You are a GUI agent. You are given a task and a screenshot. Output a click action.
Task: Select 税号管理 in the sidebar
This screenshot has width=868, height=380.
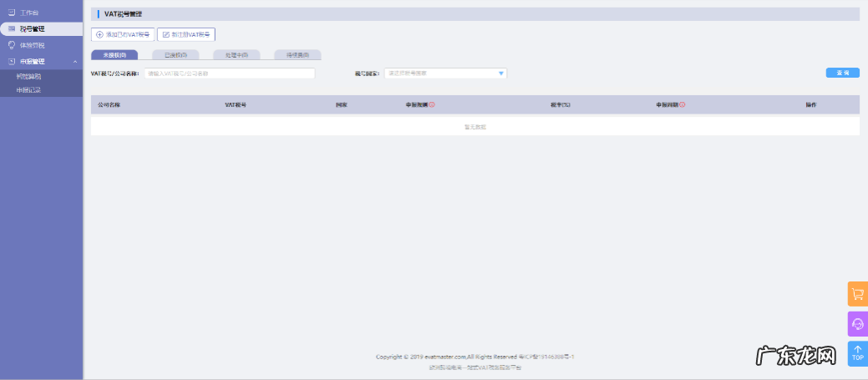click(41, 28)
